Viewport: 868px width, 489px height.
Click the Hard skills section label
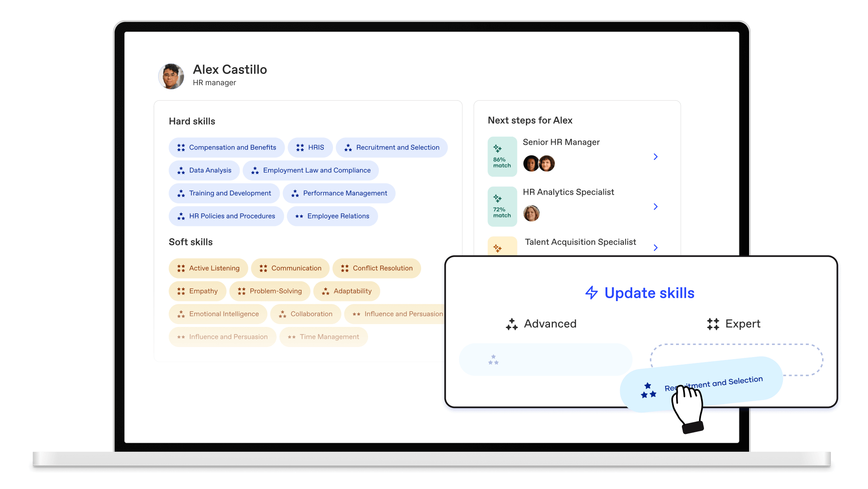pyautogui.click(x=192, y=122)
